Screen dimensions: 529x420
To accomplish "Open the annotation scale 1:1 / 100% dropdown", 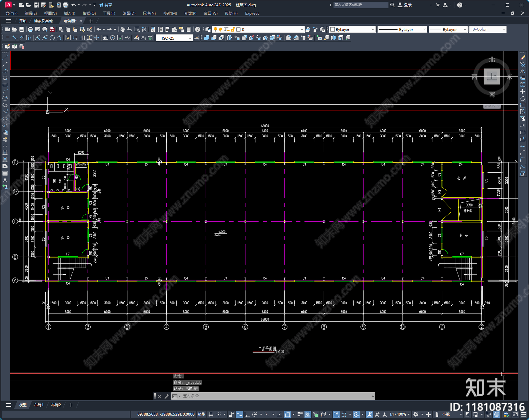I will point(399,414).
